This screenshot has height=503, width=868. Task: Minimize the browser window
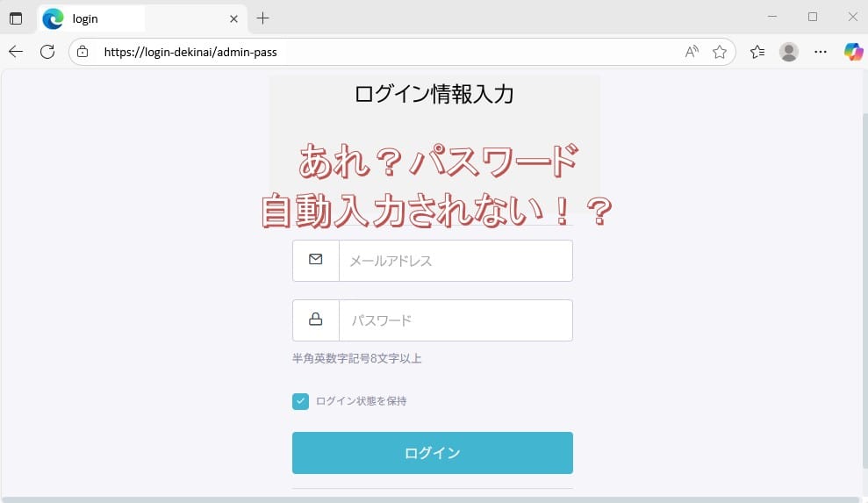[772, 18]
